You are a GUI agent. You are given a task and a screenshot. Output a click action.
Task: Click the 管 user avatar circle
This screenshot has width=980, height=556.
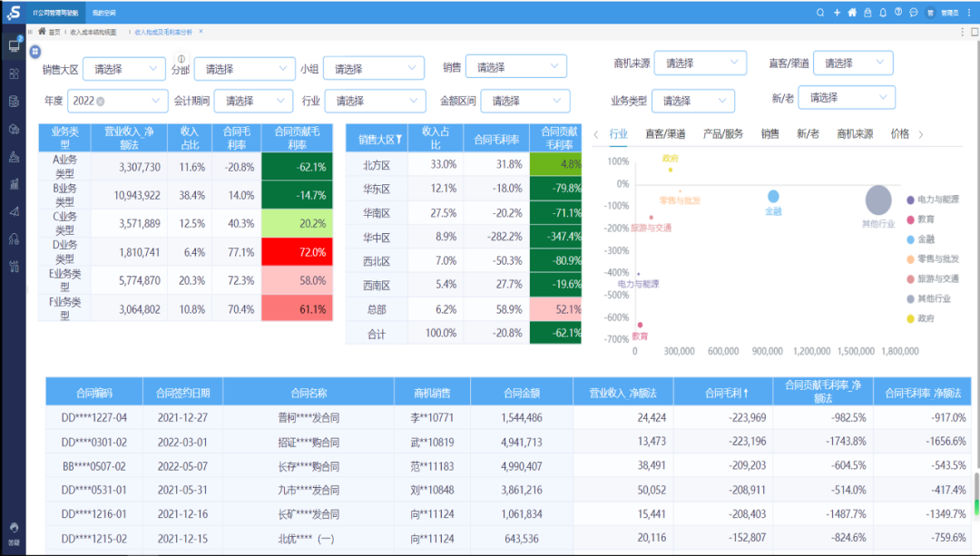[x=930, y=13]
